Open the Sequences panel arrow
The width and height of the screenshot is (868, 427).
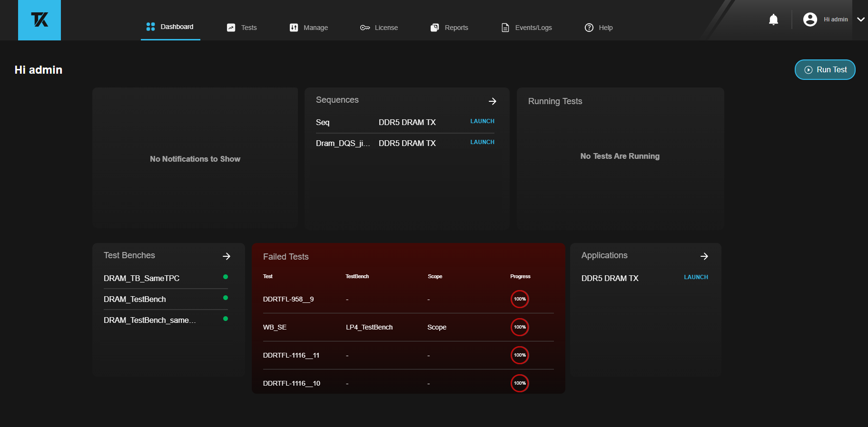pos(492,101)
